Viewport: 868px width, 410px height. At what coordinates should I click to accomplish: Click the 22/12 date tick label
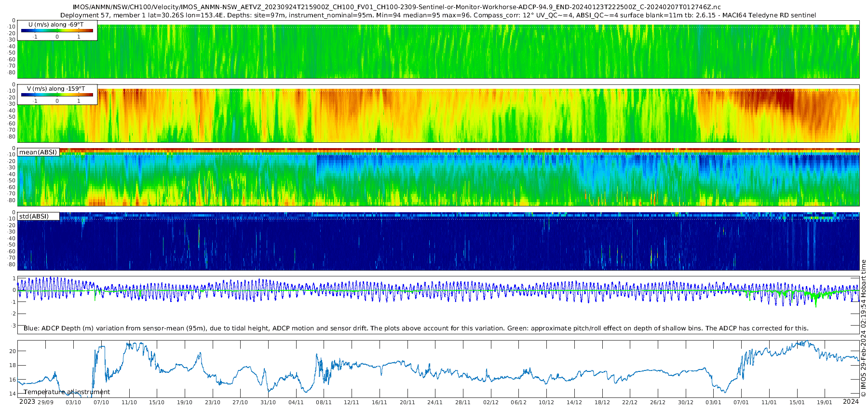630,402
